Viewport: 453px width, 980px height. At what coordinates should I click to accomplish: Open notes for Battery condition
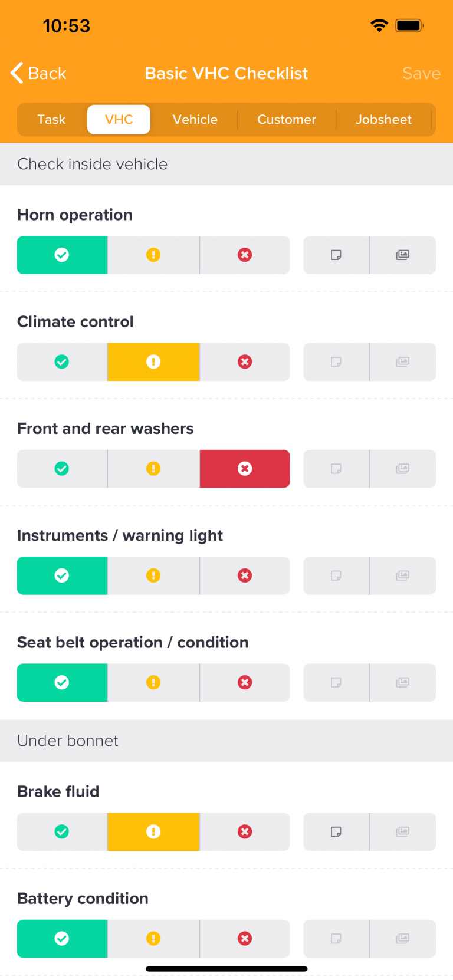(x=336, y=938)
